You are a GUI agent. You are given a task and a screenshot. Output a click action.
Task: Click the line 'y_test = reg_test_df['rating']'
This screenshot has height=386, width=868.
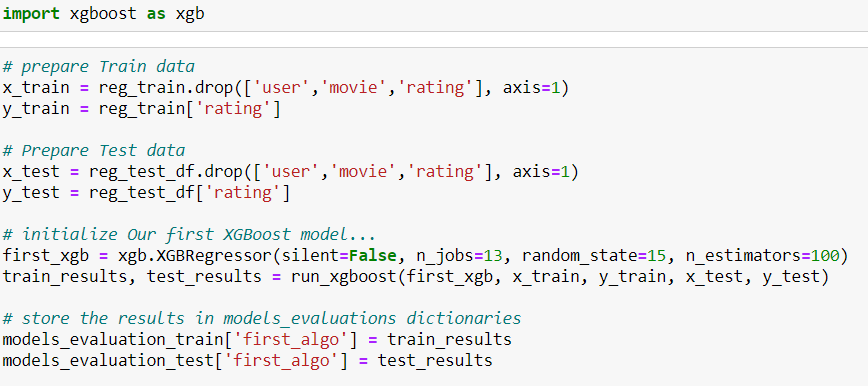tap(146, 193)
